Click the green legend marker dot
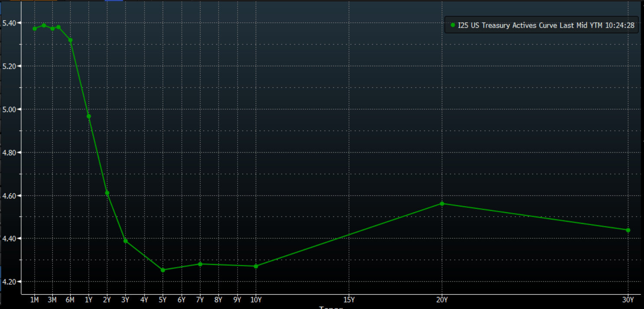Viewport: 644px width, 309px height. pos(452,25)
